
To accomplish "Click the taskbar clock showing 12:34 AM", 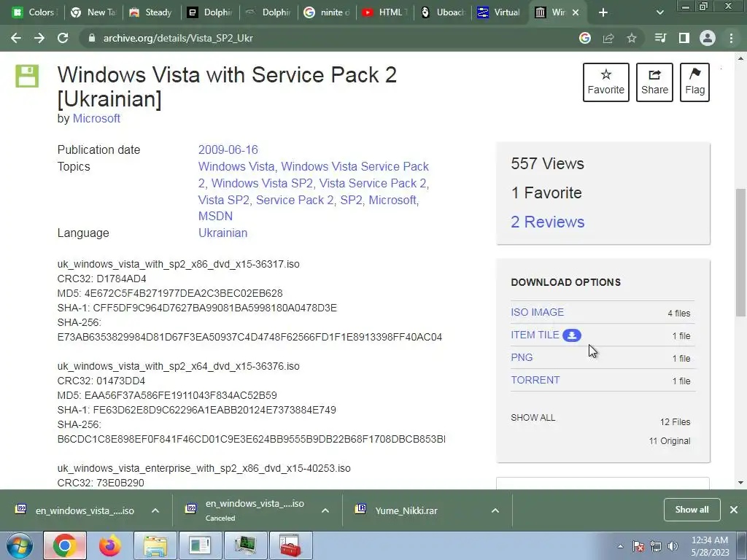I will coord(710,546).
